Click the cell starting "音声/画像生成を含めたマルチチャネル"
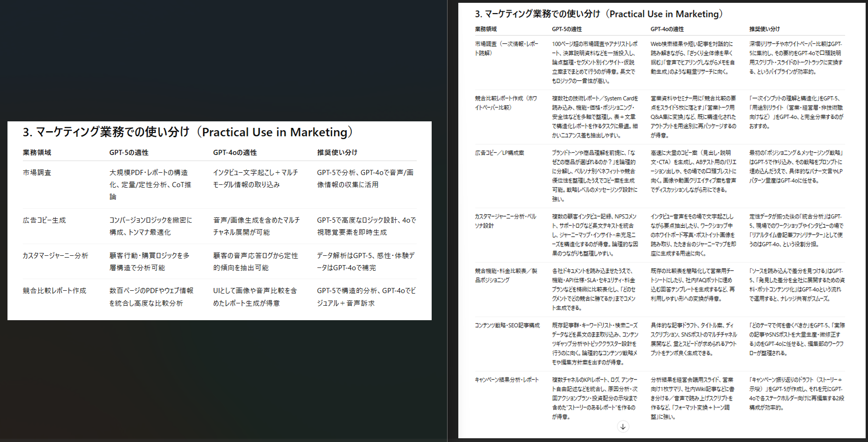The image size is (868, 442). 256,226
